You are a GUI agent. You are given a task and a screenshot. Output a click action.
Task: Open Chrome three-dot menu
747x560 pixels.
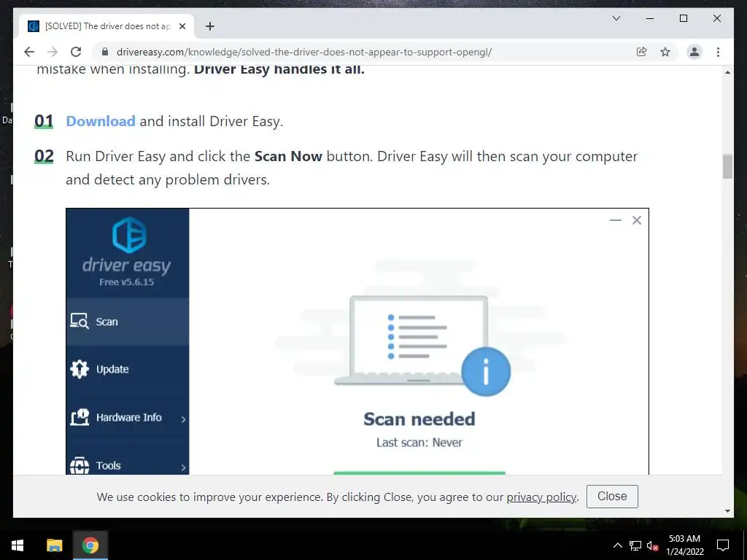(x=718, y=52)
